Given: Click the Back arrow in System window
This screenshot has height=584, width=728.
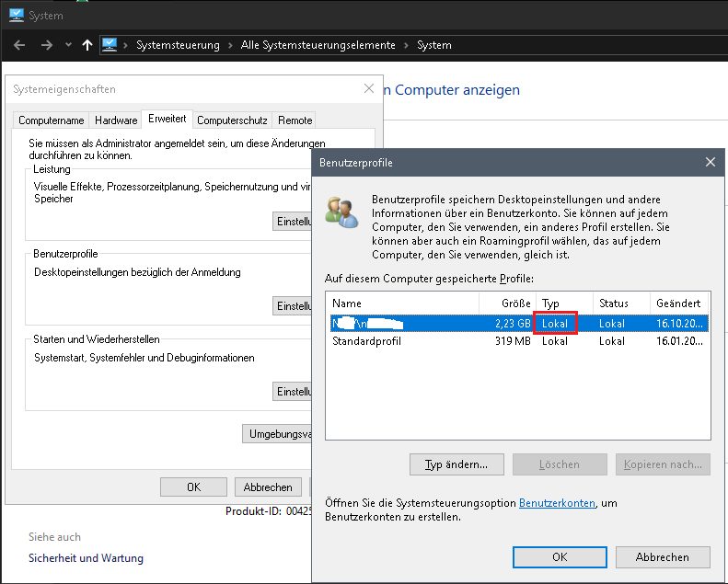Looking at the screenshot, I should pyautogui.click(x=19, y=45).
